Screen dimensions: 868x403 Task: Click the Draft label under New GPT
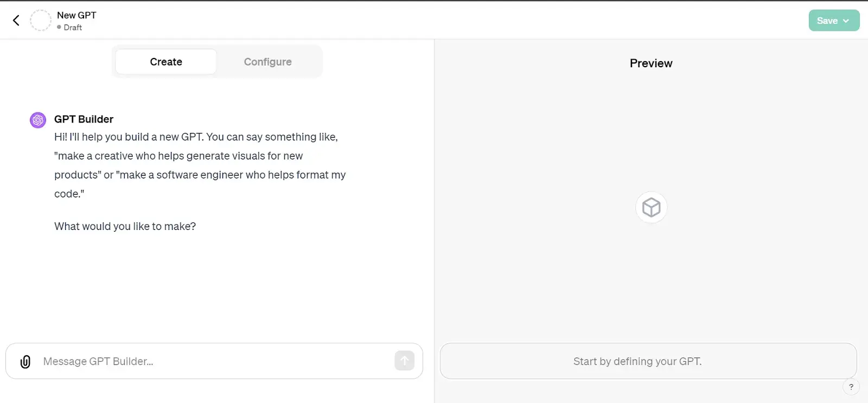73,27
